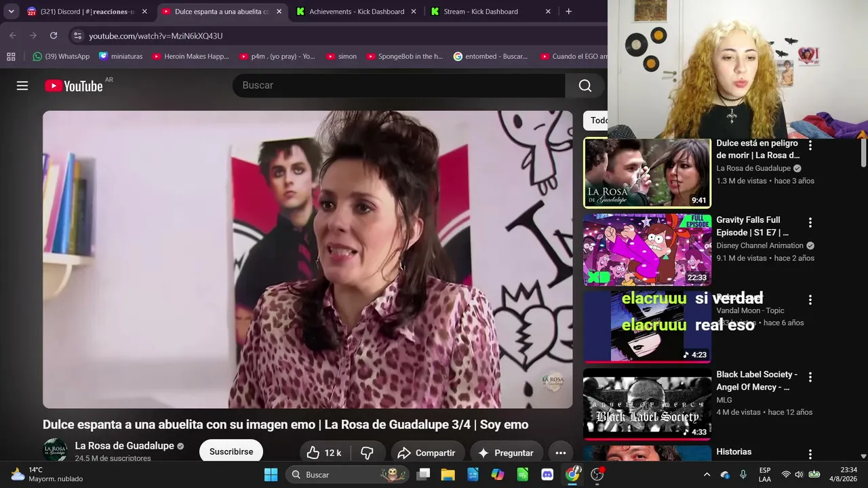Go back in browser history

point(13,36)
